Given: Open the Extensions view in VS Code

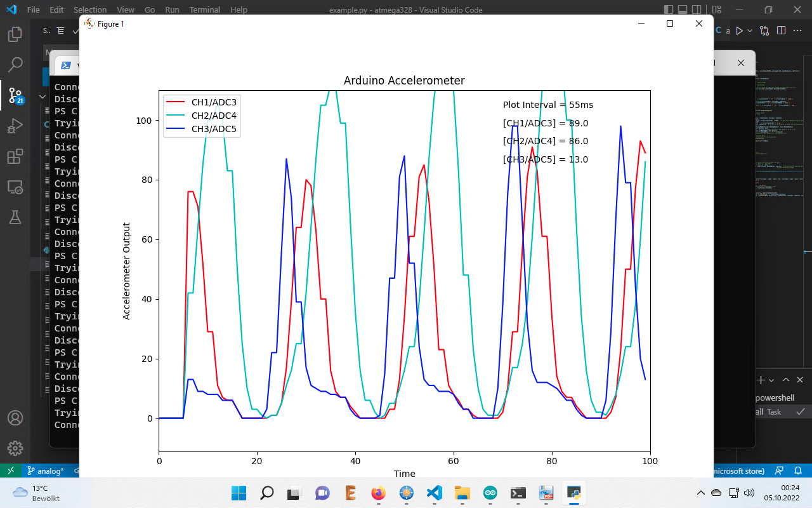Looking at the screenshot, I should [15, 156].
